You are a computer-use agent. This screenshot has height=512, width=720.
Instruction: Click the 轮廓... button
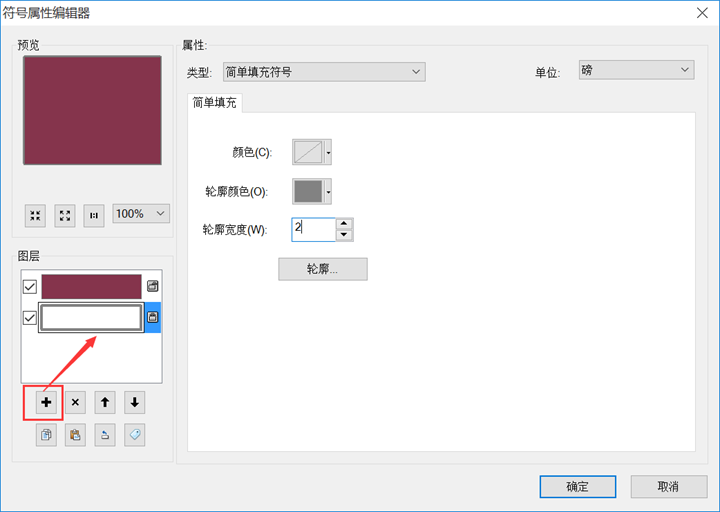point(323,269)
